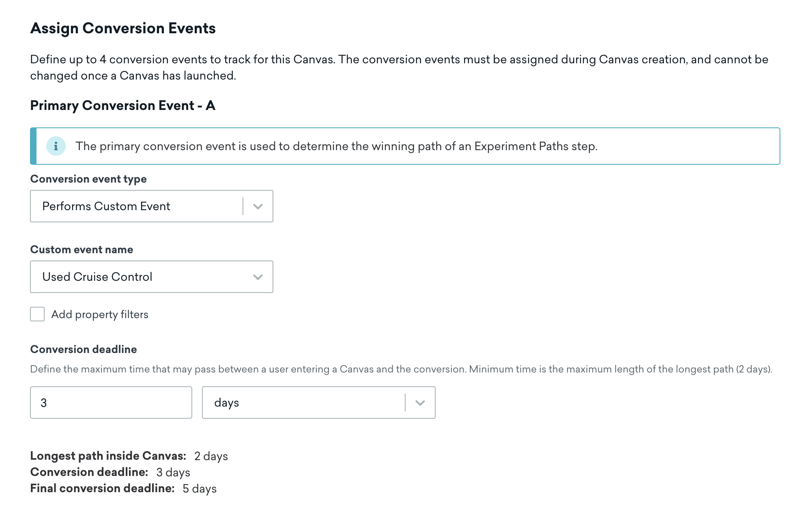812x508 pixels.
Task: Enable the Add property filters checkbox
Action: click(37, 314)
